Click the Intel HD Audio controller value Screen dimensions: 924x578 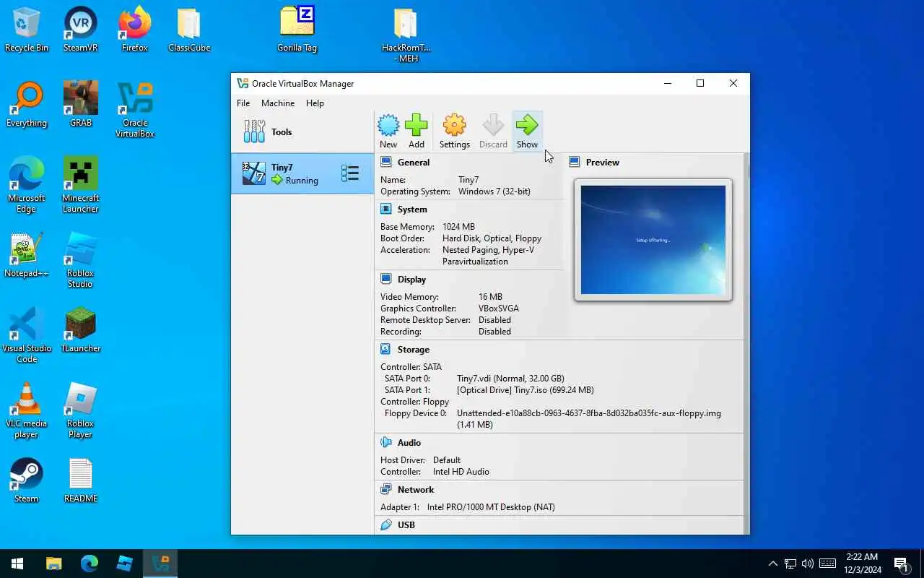pos(461,472)
